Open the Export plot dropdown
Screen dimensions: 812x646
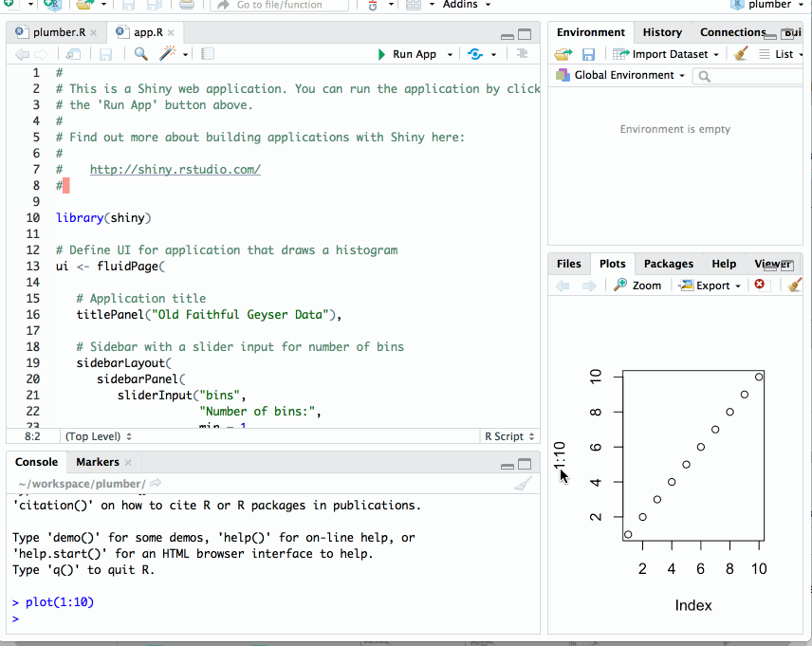(x=710, y=286)
